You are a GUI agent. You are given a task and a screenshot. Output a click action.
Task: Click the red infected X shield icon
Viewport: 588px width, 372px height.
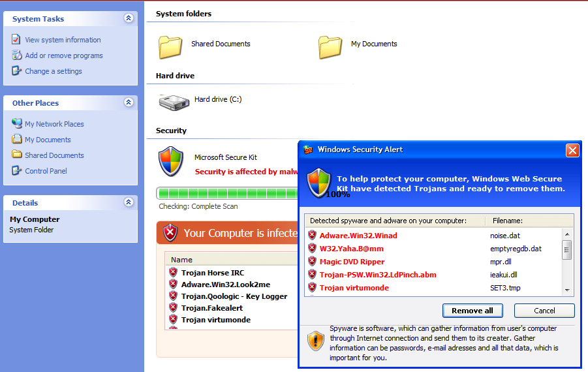pyautogui.click(x=170, y=233)
